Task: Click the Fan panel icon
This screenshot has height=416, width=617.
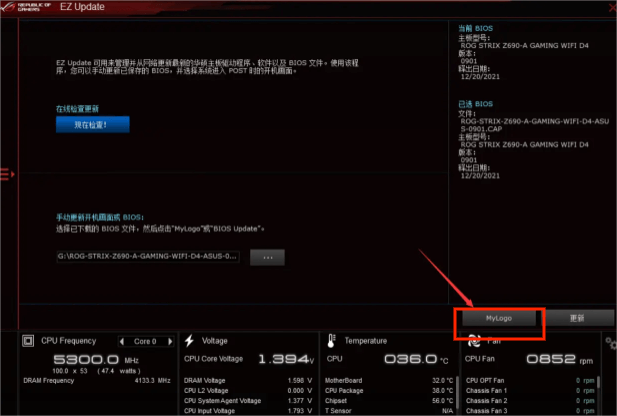Action: coord(474,341)
